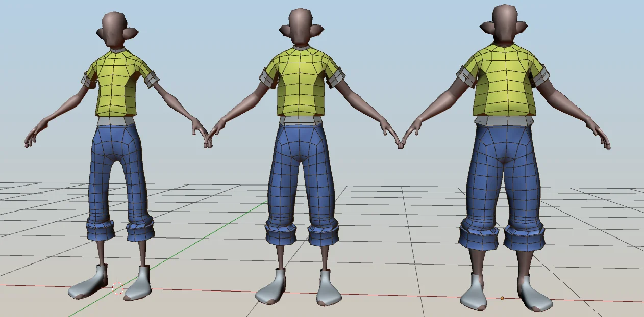Image resolution: width=644 pixels, height=317 pixels.
Task: Click the head of the right character
Action: point(505,24)
